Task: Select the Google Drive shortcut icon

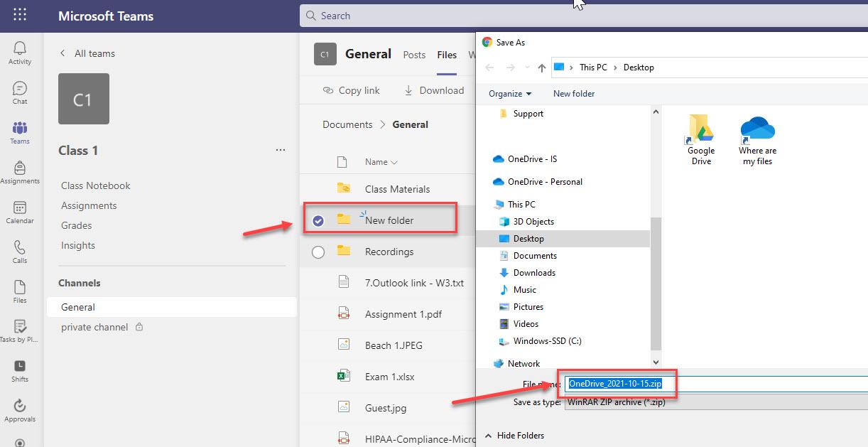Action: pyautogui.click(x=701, y=139)
